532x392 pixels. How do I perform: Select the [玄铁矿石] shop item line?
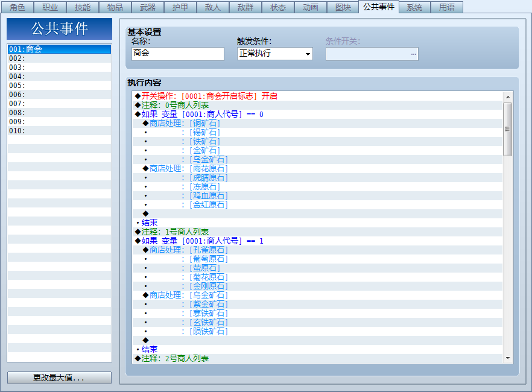pyautogui.click(x=317, y=322)
